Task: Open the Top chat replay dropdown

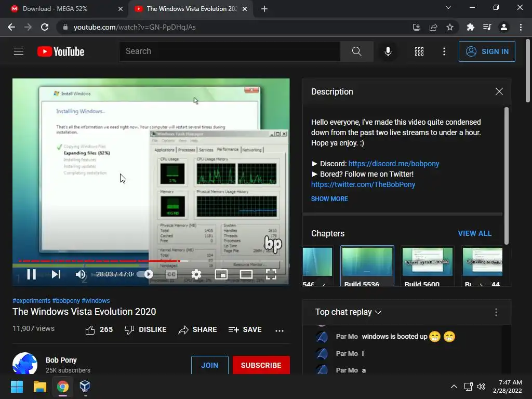Action: coord(349,312)
